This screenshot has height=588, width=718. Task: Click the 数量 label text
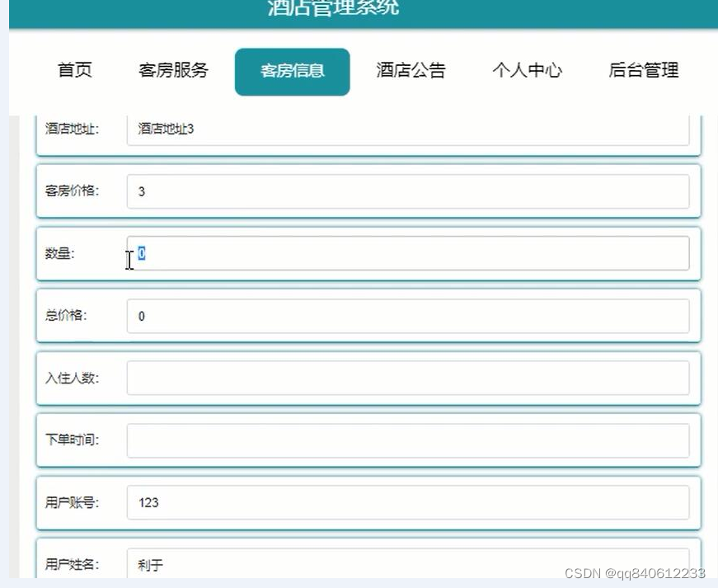pyautogui.click(x=59, y=253)
